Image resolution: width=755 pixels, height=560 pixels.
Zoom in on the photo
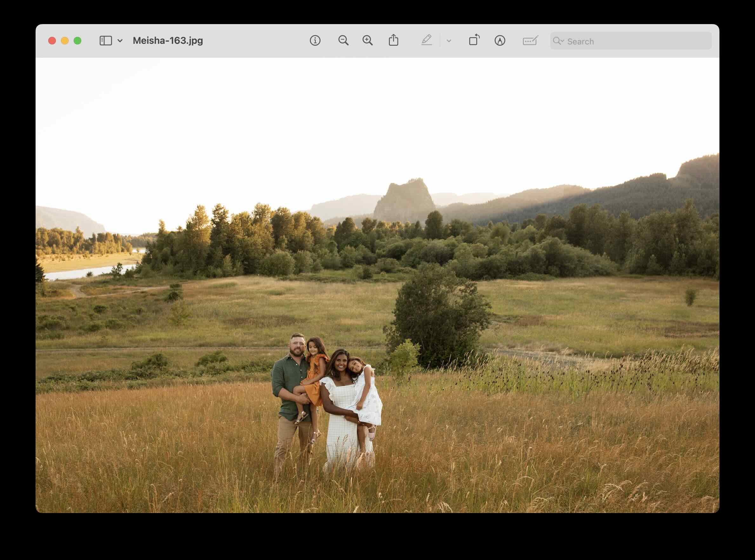pos(367,41)
